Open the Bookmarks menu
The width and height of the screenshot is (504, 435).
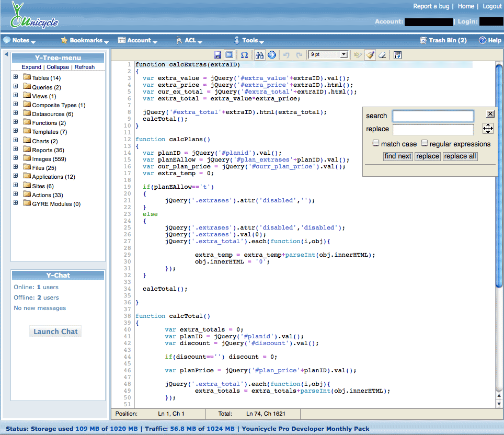[x=85, y=40]
